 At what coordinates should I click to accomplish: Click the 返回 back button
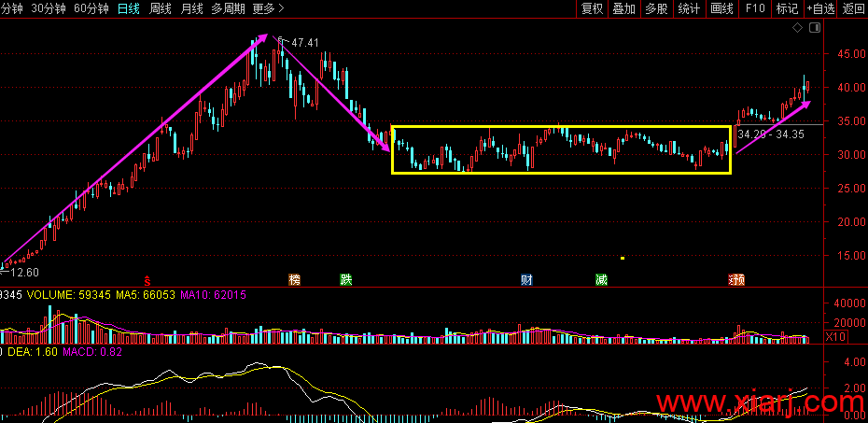coord(853,8)
